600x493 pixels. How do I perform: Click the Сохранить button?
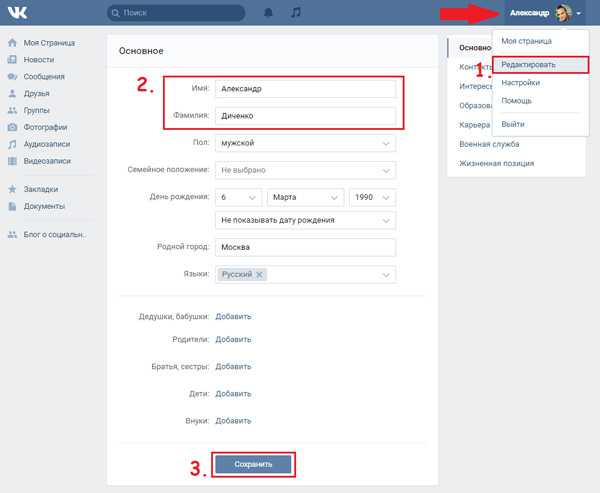click(253, 464)
